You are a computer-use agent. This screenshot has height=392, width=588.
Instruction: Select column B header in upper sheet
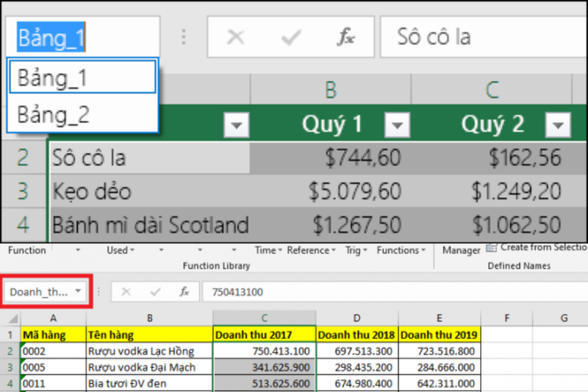pyautogui.click(x=330, y=89)
